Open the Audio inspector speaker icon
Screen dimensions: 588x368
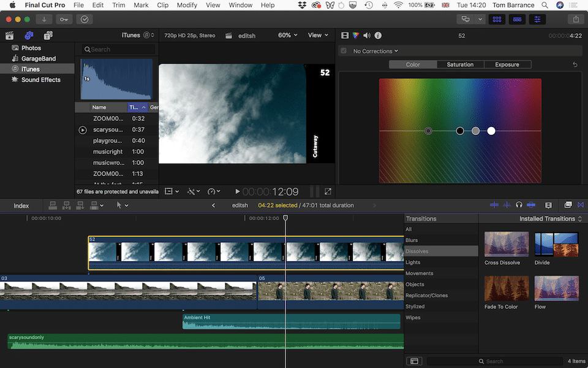tap(366, 36)
